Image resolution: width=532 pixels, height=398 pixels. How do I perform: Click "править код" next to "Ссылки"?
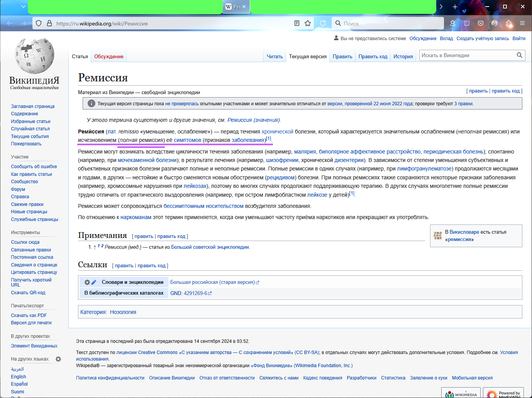click(152, 266)
